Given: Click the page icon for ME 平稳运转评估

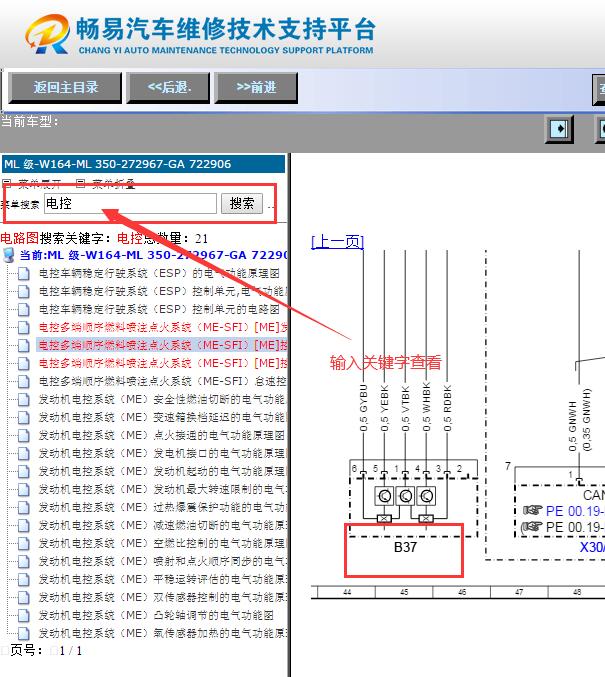Looking at the screenshot, I should click(23, 579).
